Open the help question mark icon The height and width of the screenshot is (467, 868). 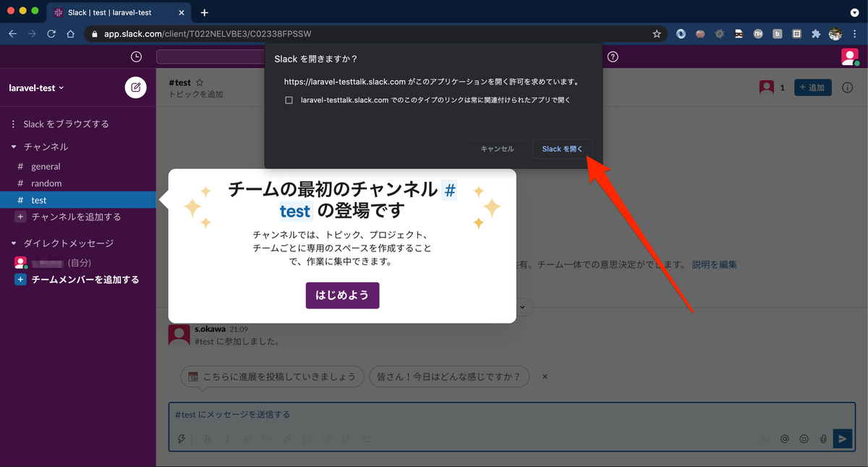click(x=613, y=57)
